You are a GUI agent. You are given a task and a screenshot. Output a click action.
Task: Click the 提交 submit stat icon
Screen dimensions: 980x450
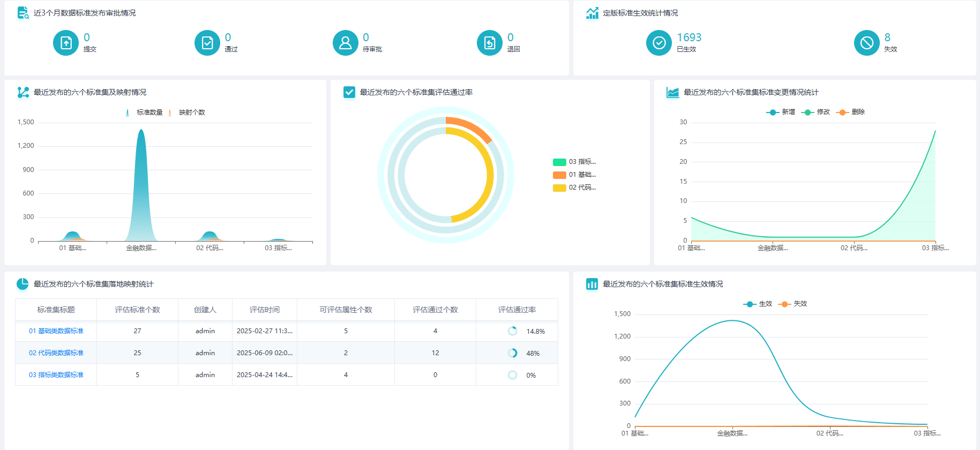coord(66,43)
